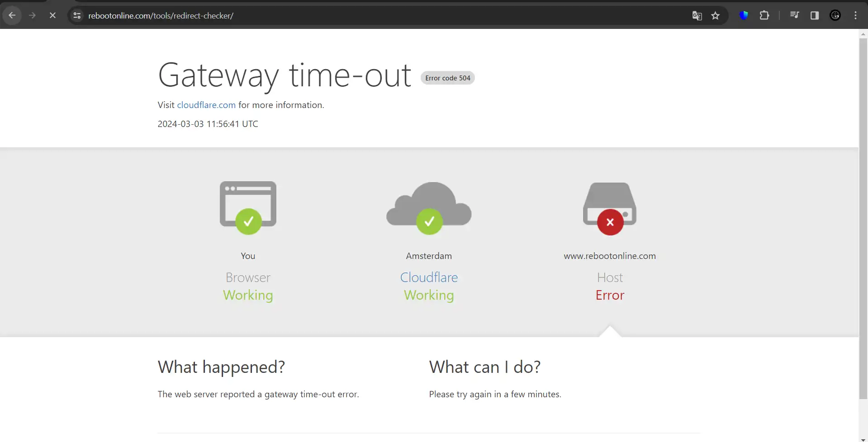Select the Amsterdam location label
Image resolution: width=868 pixels, height=442 pixels.
point(429,256)
